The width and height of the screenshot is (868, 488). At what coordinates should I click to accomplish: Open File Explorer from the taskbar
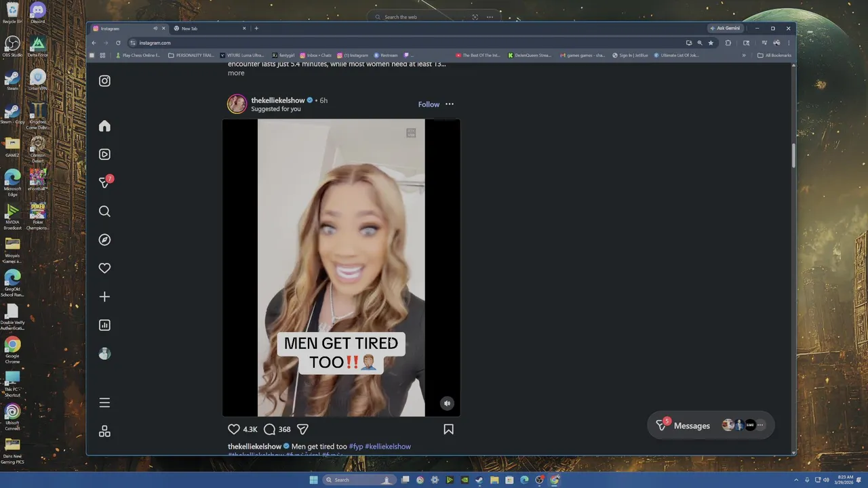pos(494,480)
